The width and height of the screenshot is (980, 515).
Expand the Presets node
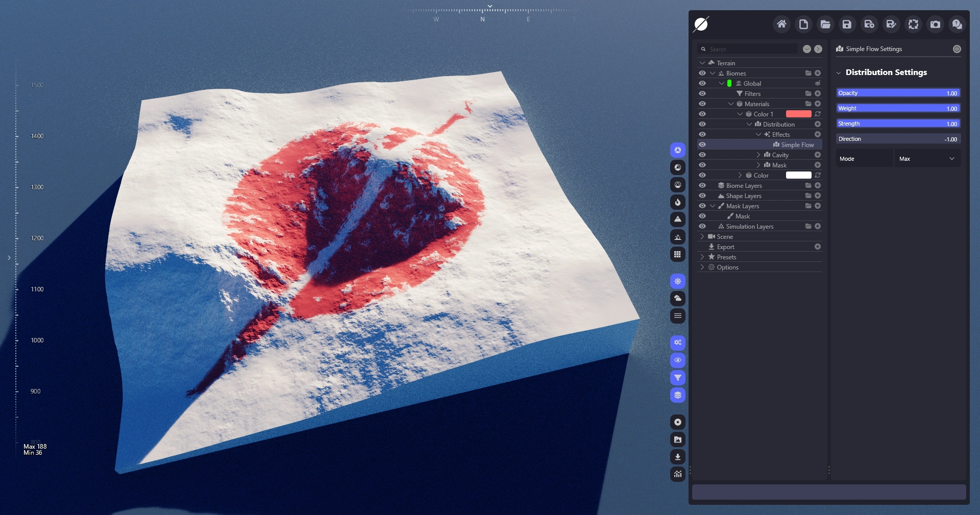coord(702,257)
